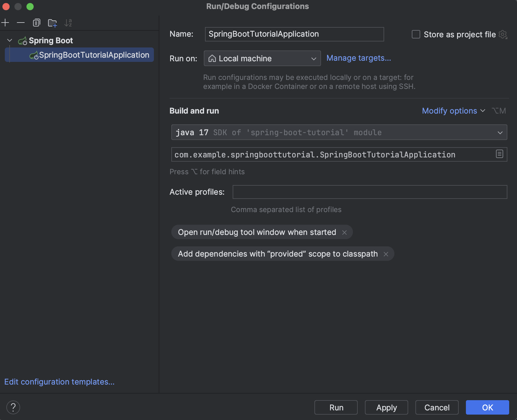The image size is (517, 420).
Task: Open the java 17 SDK dropdown
Action: pos(500,132)
